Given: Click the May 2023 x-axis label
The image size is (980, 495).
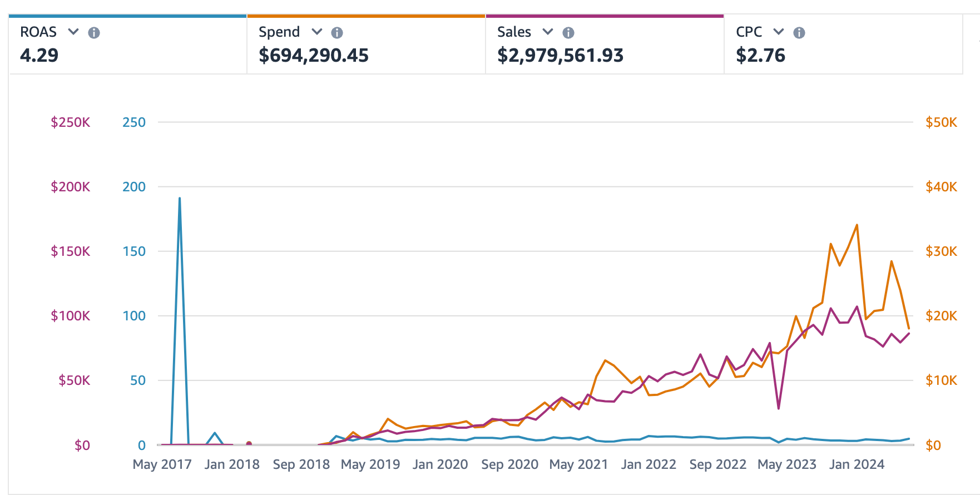Looking at the screenshot, I should click(787, 464).
